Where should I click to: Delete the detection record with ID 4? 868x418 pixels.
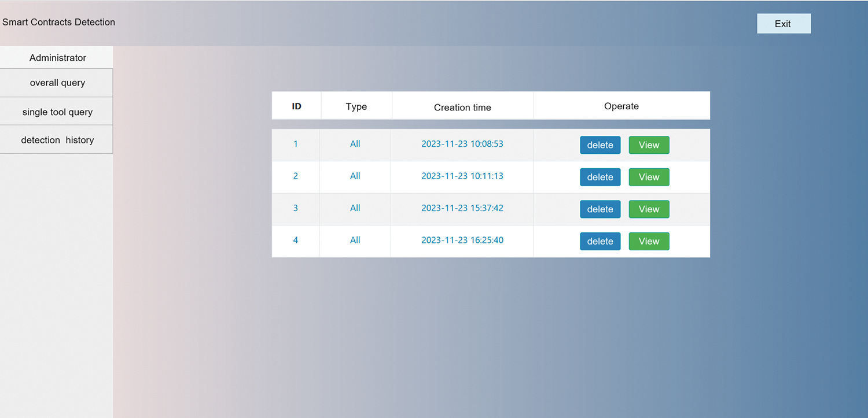(600, 241)
